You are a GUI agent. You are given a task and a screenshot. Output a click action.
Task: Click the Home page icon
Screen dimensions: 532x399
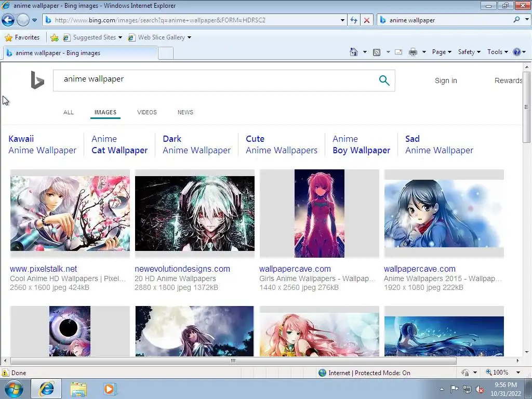[x=353, y=52]
